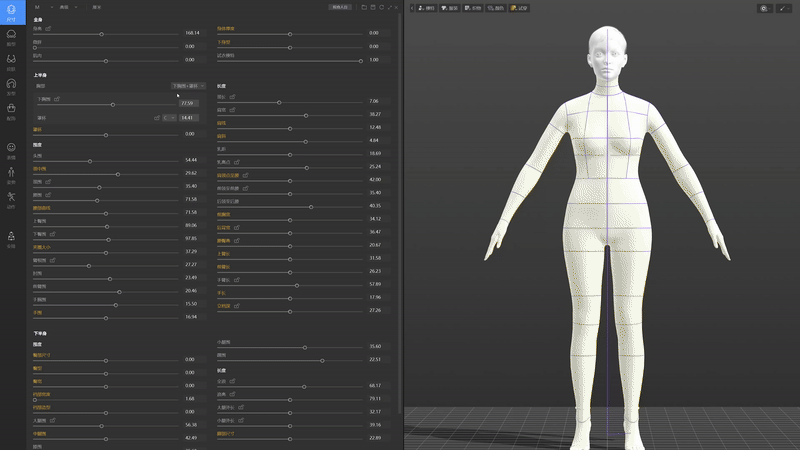The height and width of the screenshot is (450, 800).
Task: Click the reset refresh icon in panel header
Action: pyautogui.click(x=382, y=7)
